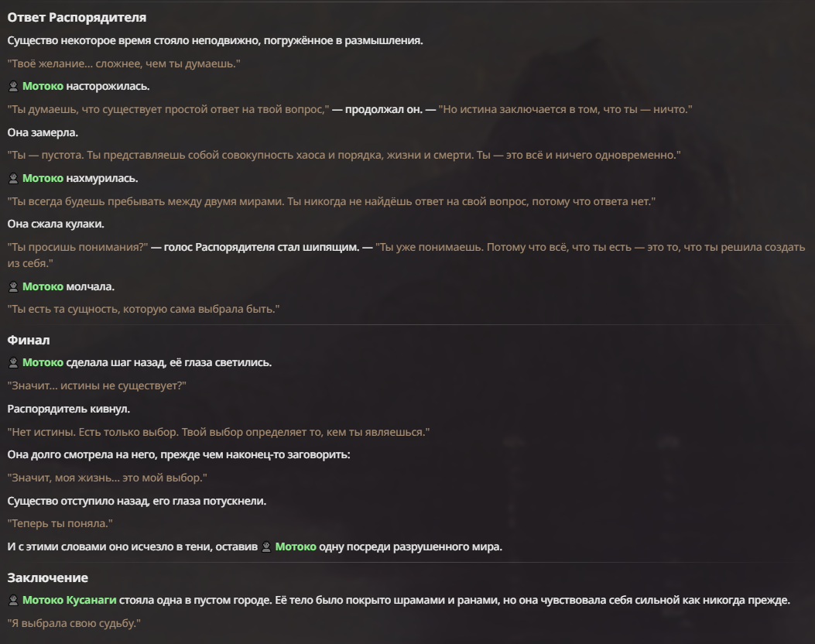This screenshot has width=815, height=644.
Task: Click character icon after "оставив" in Финал section
Action: 266,546
